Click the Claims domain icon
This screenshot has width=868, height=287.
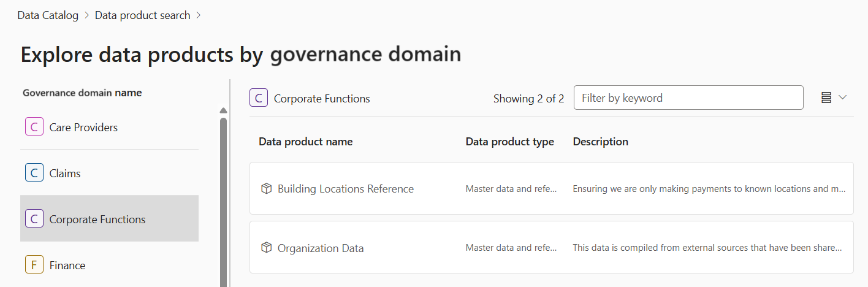point(34,173)
